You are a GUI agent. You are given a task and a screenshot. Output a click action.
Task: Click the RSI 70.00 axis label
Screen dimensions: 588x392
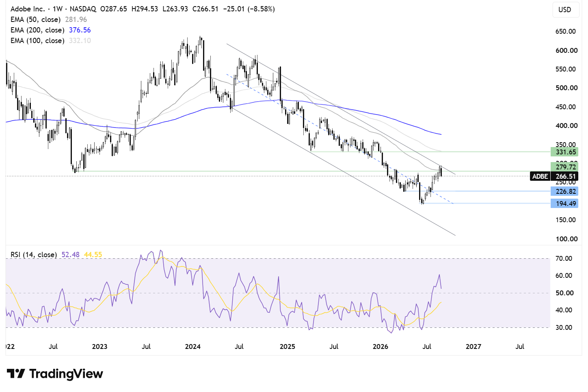click(x=564, y=258)
